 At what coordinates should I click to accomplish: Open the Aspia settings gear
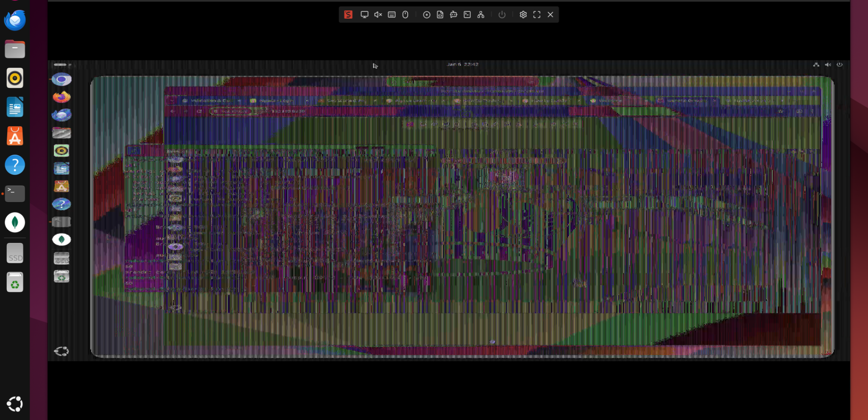tap(522, 14)
